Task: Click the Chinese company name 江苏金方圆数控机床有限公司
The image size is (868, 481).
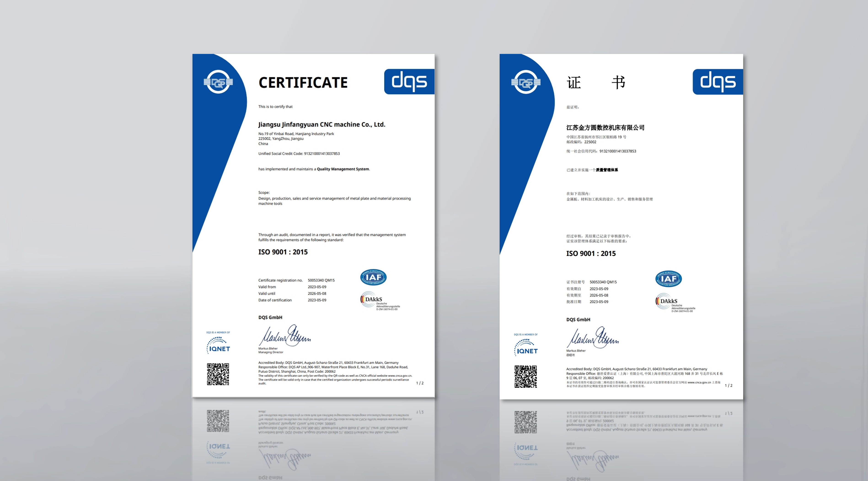Action: (x=605, y=128)
